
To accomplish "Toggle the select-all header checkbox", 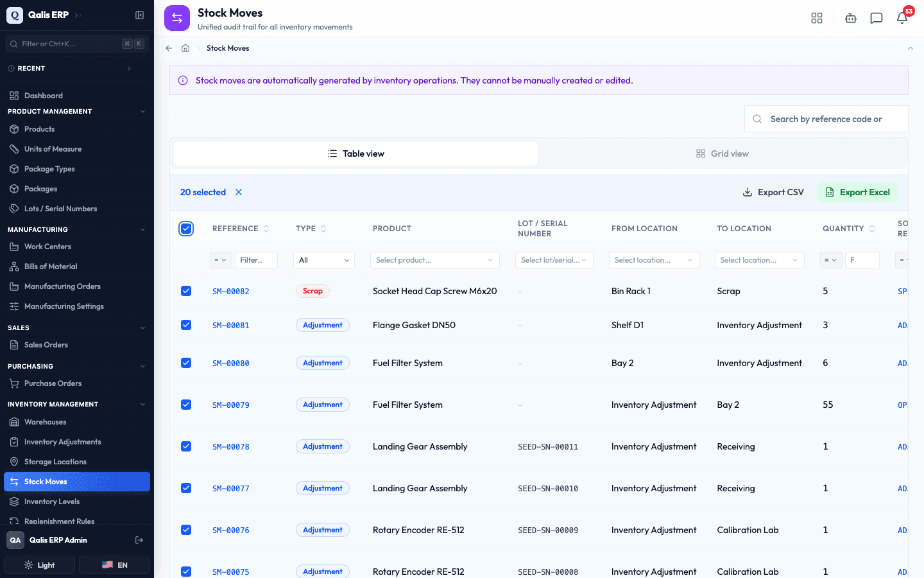I will coord(186,229).
